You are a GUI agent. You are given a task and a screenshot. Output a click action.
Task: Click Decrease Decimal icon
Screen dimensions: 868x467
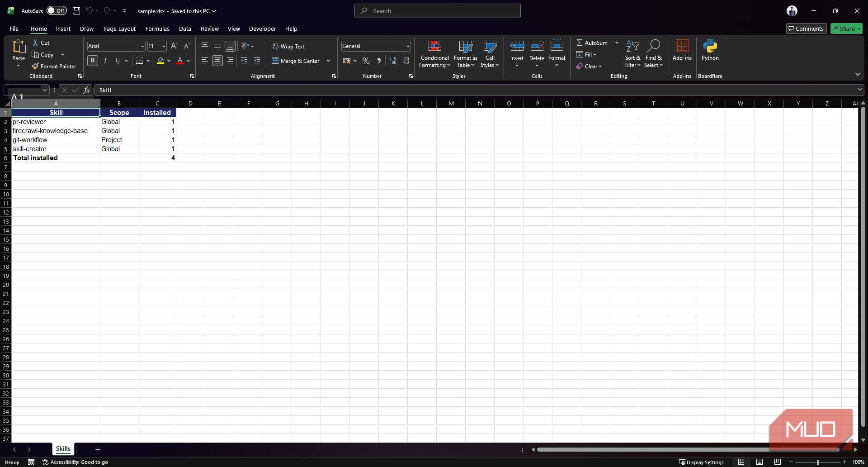tap(406, 61)
